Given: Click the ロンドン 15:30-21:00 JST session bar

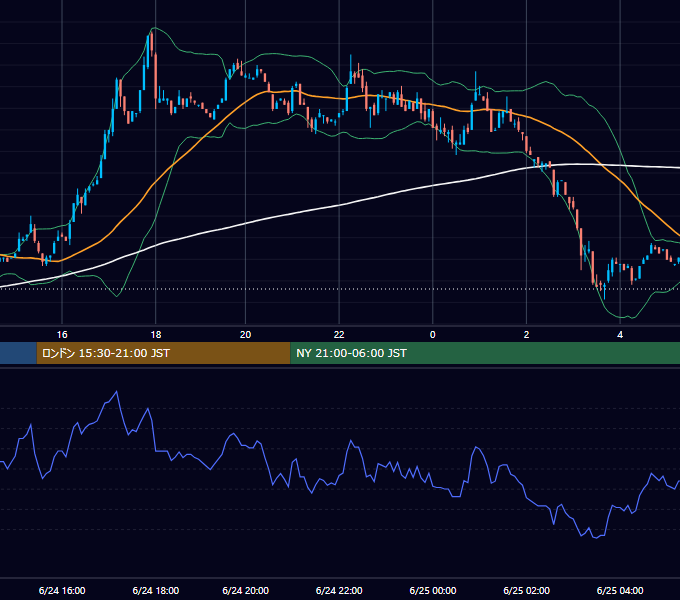Looking at the screenshot, I should coord(163,353).
